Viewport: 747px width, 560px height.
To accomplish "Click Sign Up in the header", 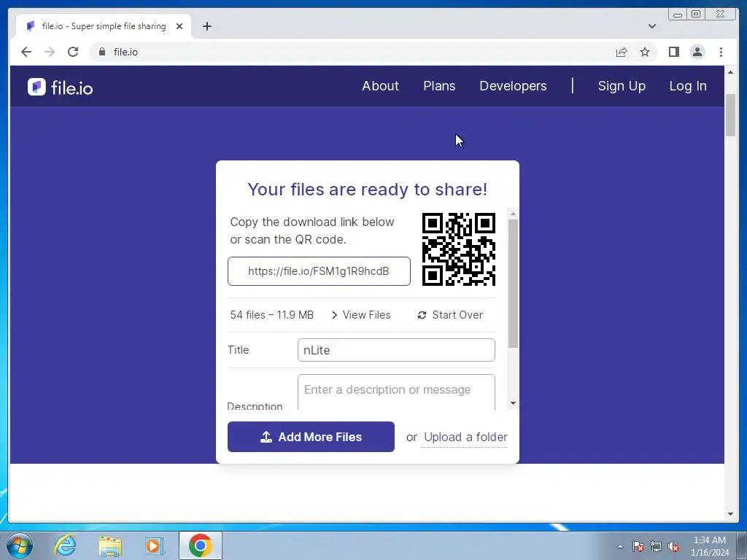I will 622,86.
